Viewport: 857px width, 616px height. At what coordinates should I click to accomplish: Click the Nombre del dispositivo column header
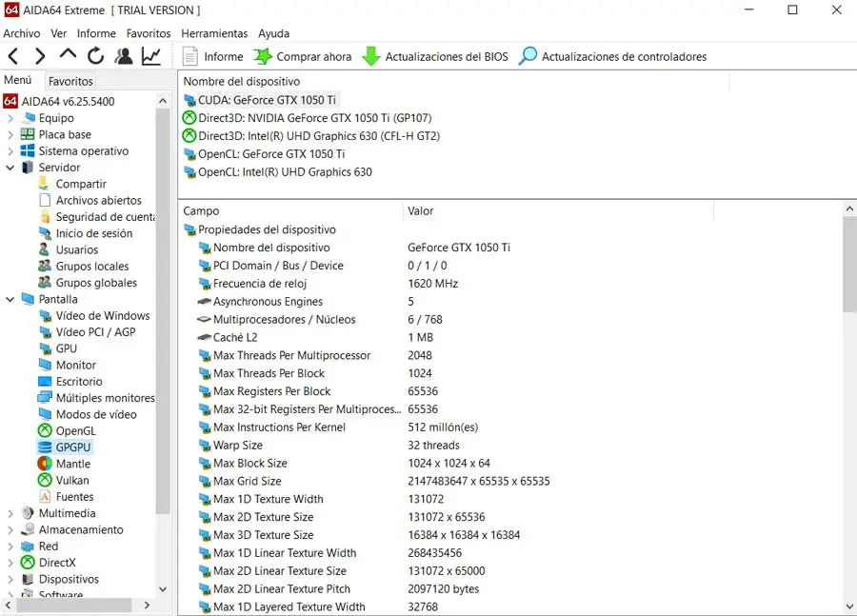click(453, 82)
